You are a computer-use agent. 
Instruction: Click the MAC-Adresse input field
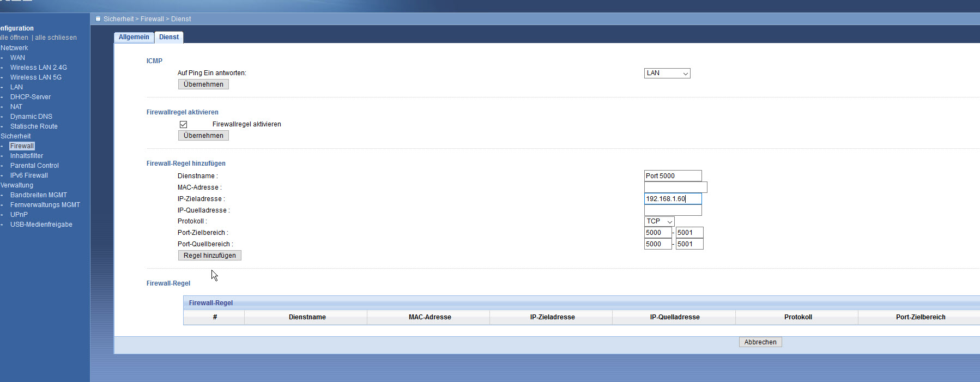[675, 187]
